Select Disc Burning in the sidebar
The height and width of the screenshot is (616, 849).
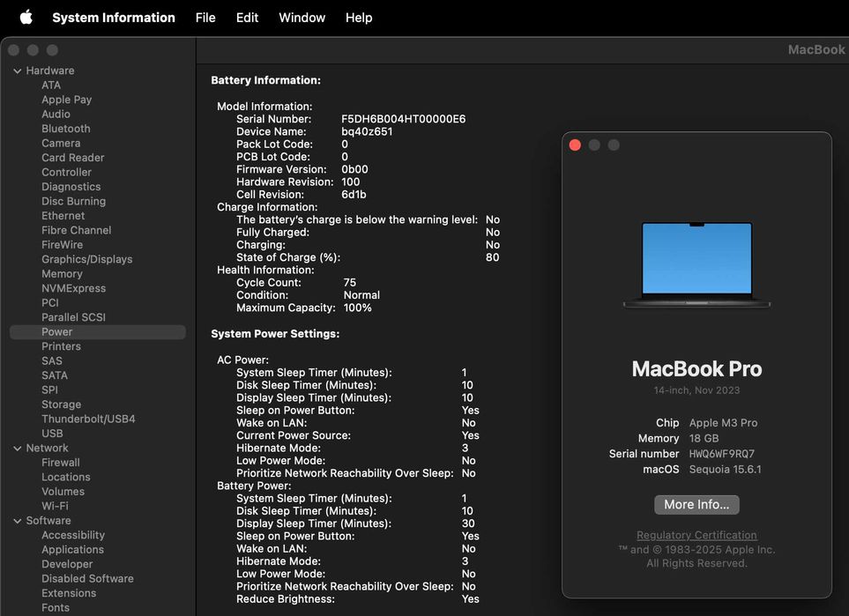pos(74,201)
